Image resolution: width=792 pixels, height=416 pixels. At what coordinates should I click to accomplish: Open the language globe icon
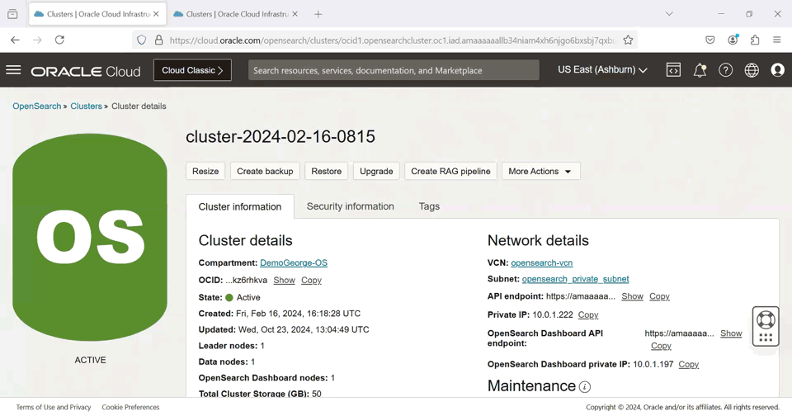pos(752,70)
